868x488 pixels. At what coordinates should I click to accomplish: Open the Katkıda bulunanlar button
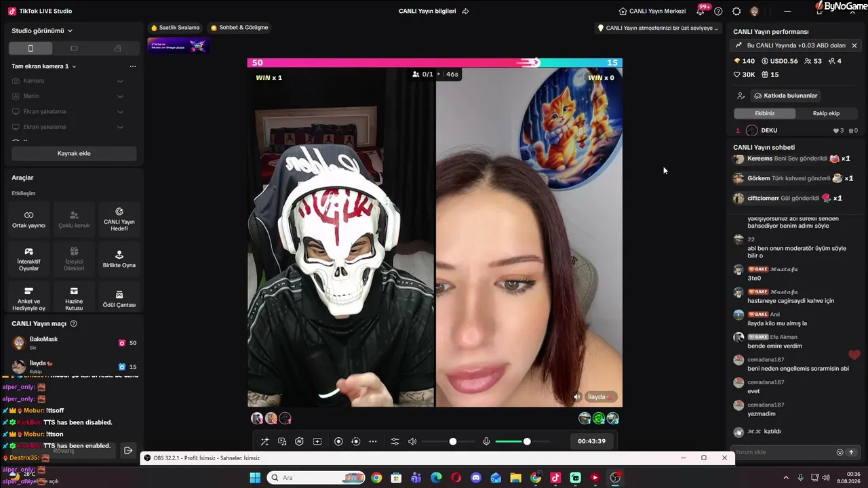[x=786, y=96]
